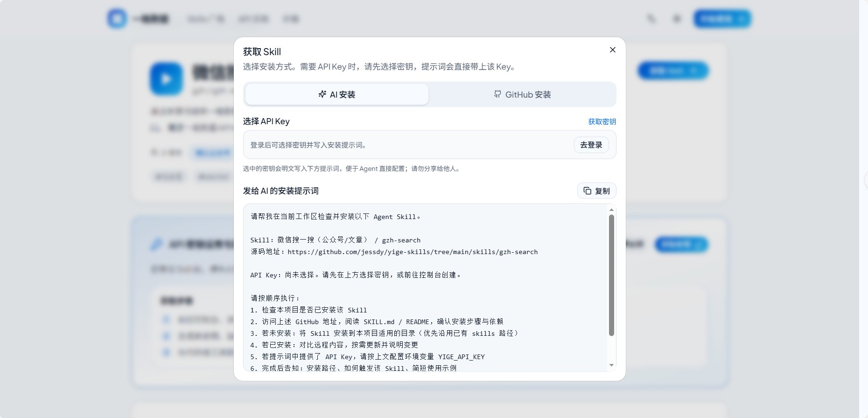Viewport: 868px width, 418px height.
Task: Click the 去登录 button
Action: click(x=591, y=145)
